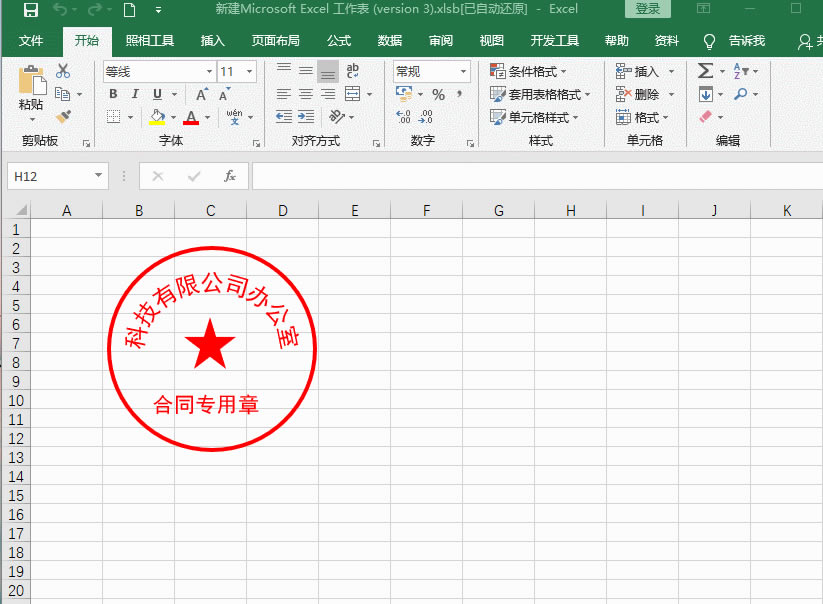Open the font color swatch dropdown
The width and height of the screenshot is (823, 604).
point(208,117)
